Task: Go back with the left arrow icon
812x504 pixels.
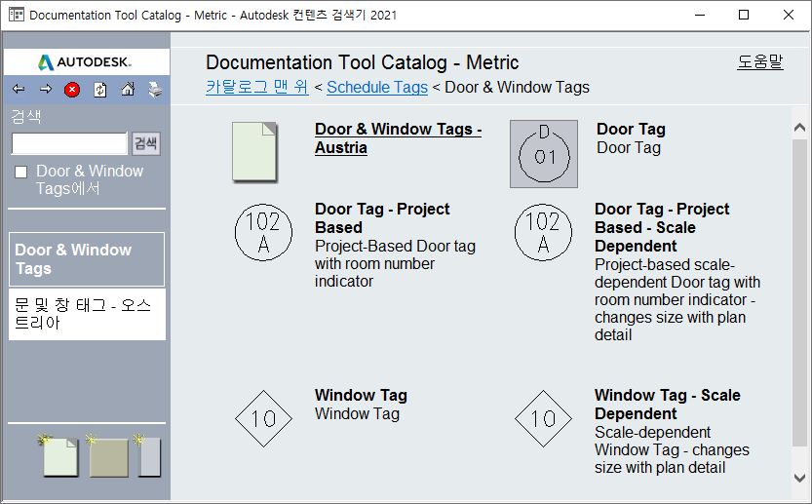Action: [19, 89]
